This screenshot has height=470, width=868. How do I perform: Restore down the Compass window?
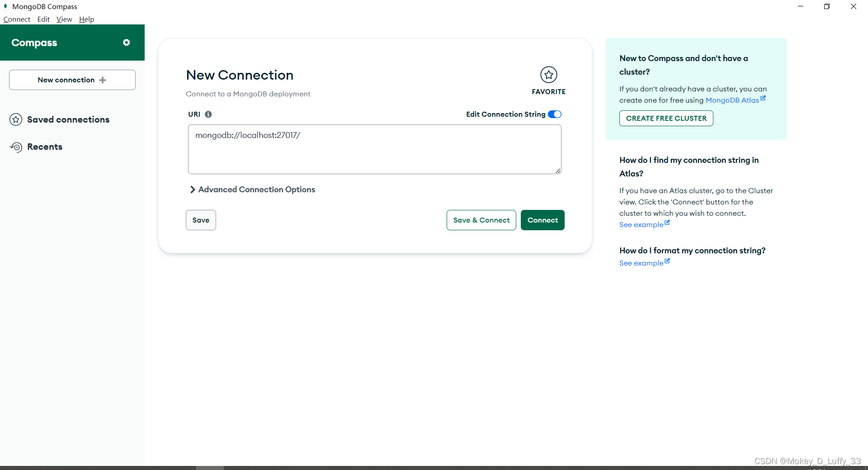(x=827, y=6)
